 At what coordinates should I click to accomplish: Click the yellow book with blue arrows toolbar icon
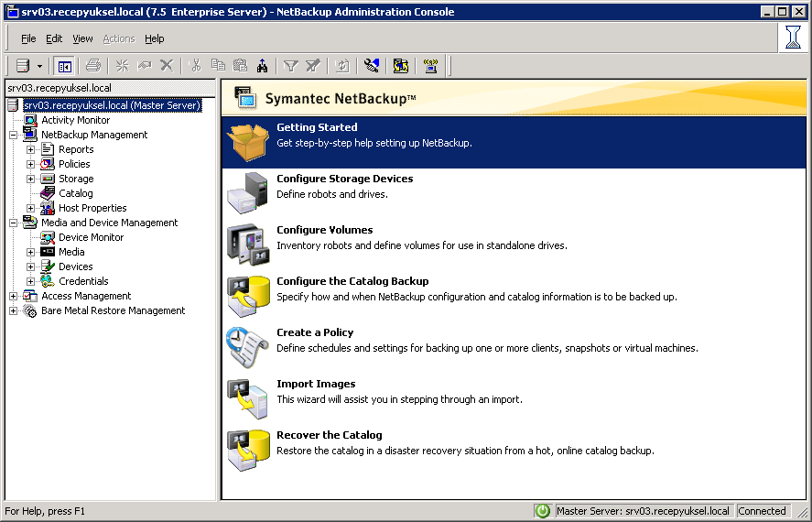point(401,66)
